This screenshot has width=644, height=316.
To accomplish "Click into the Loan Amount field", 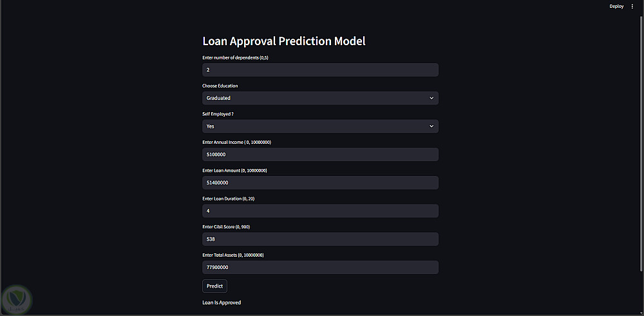I will 320,183.
